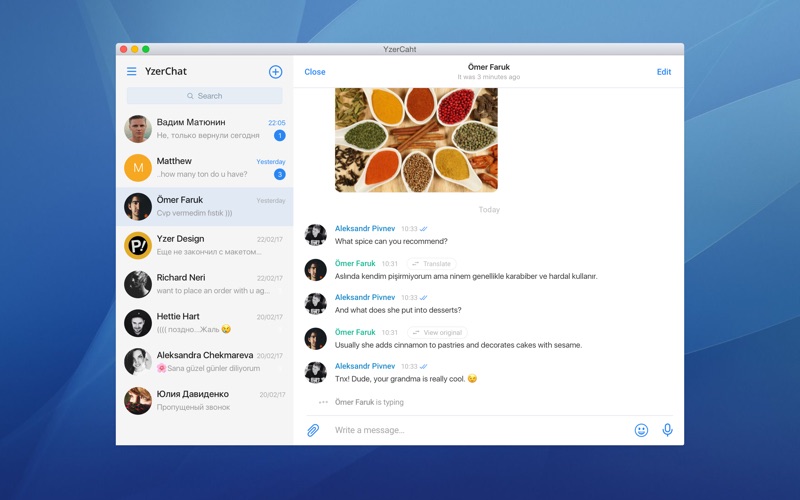Open the hamburger menu next to YzerChat

(x=132, y=71)
